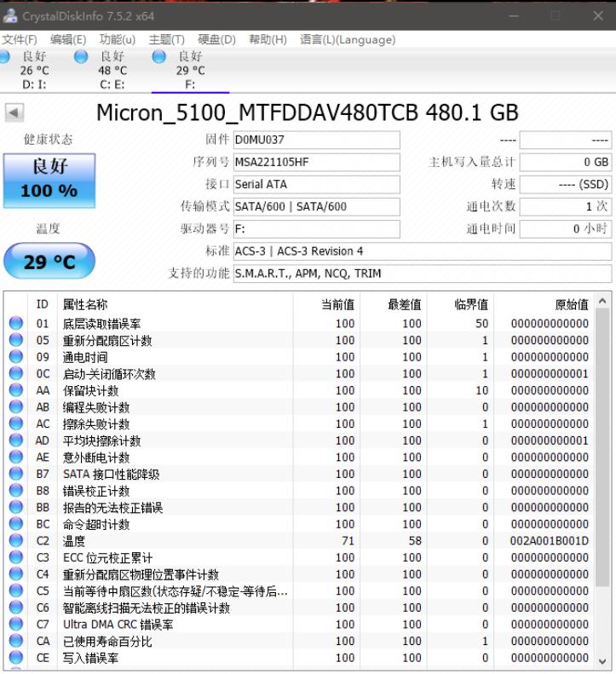
Task: Click the firmware field D0MU037
Action: [x=316, y=140]
